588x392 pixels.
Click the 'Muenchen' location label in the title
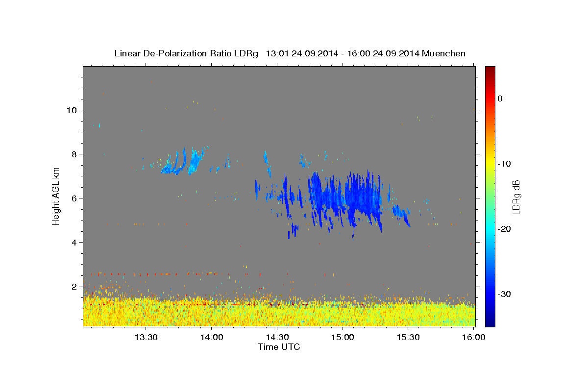pos(444,53)
